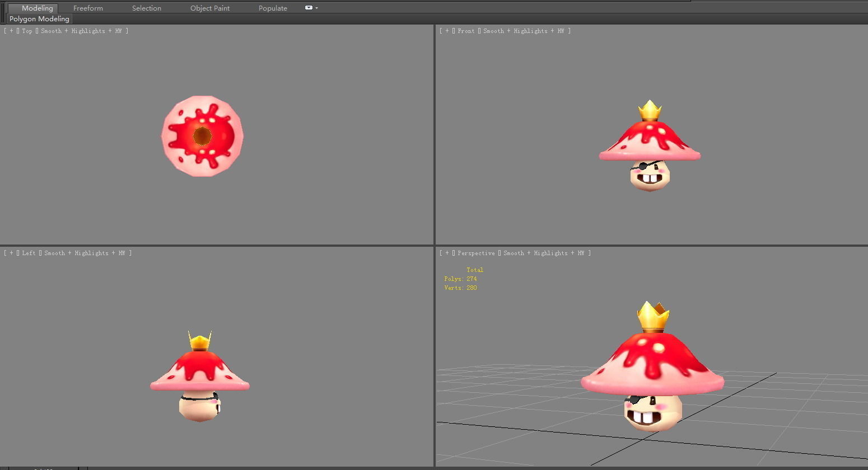Image resolution: width=868 pixels, height=470 pixels.
Task: Click the Top viewport point-of-view label
Action: 27,31
